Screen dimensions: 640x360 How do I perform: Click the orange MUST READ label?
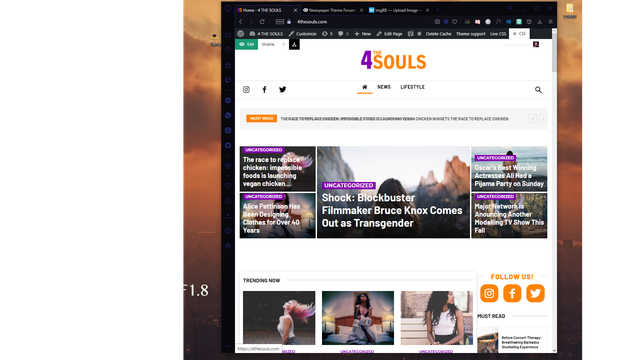pyautogui.click(x=261, y=118)
